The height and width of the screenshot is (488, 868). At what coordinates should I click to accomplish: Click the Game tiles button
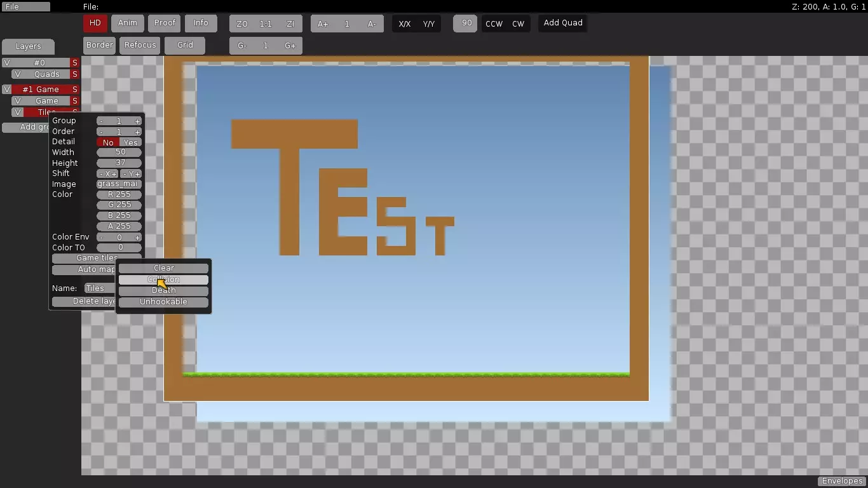tap(97, 259)
